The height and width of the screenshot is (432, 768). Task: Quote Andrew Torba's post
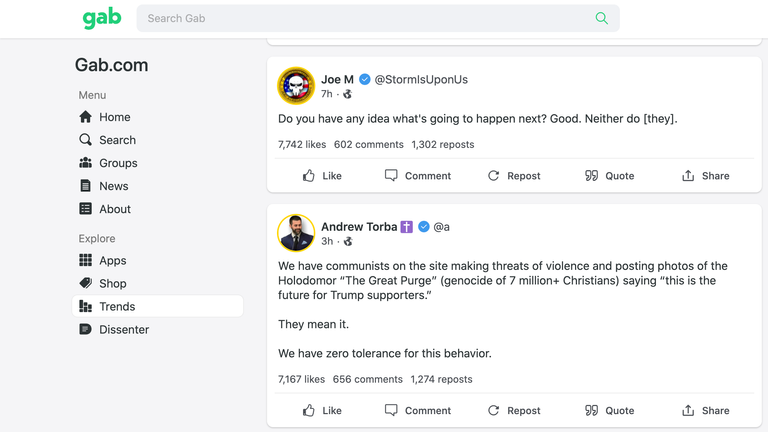coord(609,410)
